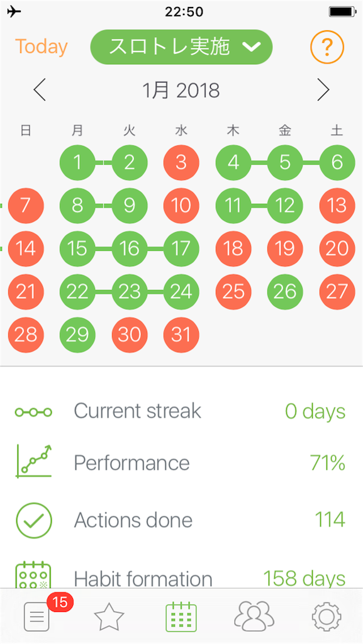Toggle completion for day 26
This screenshot has height=644, width=363.
(x=285, y=292)
